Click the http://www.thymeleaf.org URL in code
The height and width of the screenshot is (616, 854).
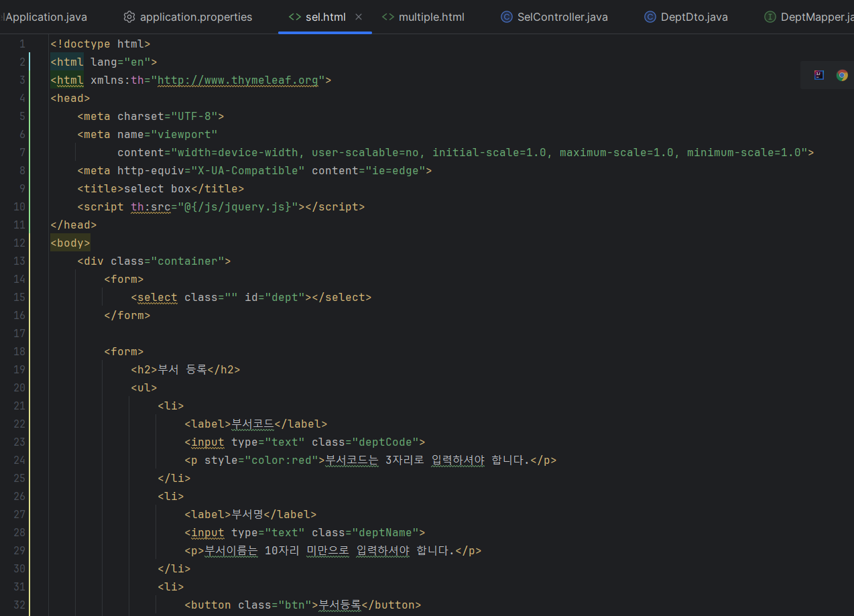coord(238,80)
